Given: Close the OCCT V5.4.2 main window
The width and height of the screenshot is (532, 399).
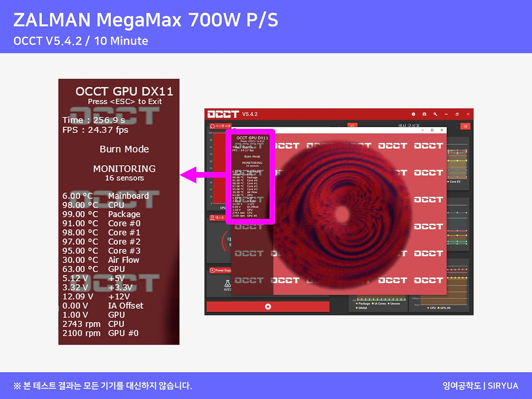Looking at the screenshot, I should coord(468,114).
